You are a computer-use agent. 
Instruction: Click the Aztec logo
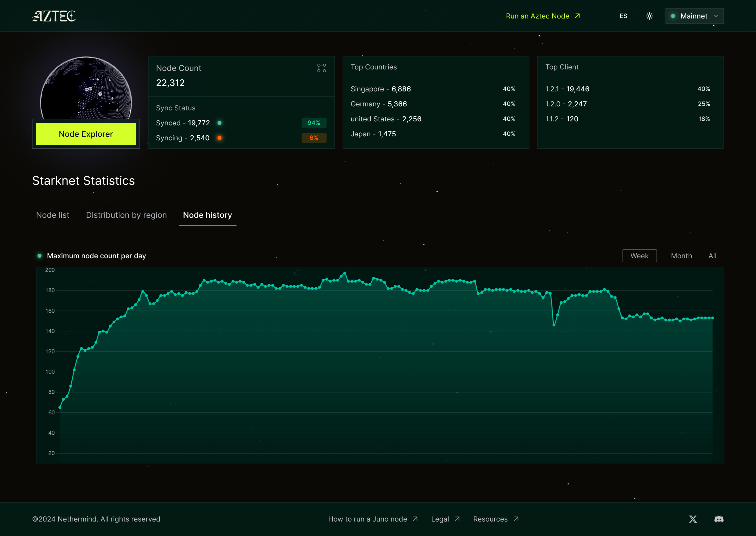coord(54,16)
